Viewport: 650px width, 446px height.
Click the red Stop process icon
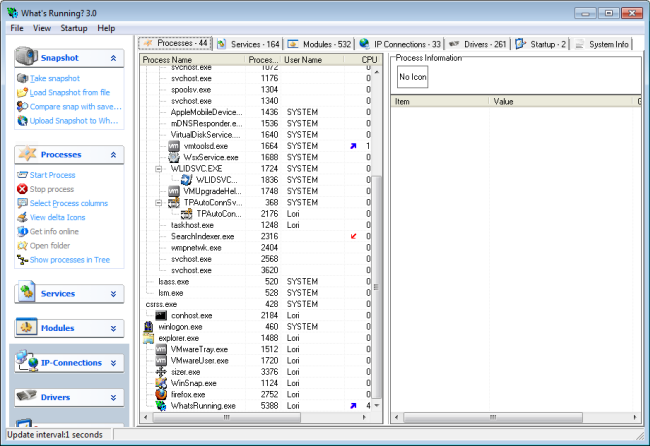22,189
